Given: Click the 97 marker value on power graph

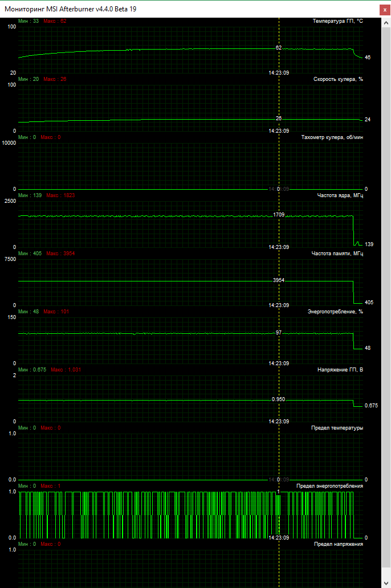Looking at the screenshot, I should coord(278,333).
